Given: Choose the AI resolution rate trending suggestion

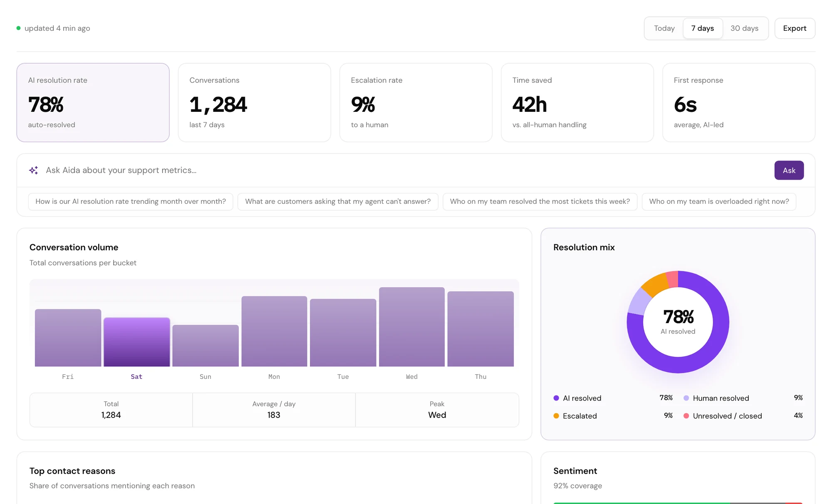Looking at the screenshot, I should (x=131, y=202).
